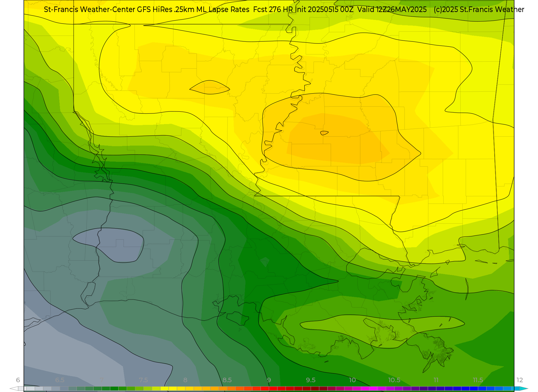Click the colorbar label "10.5"

click(394, 380)
